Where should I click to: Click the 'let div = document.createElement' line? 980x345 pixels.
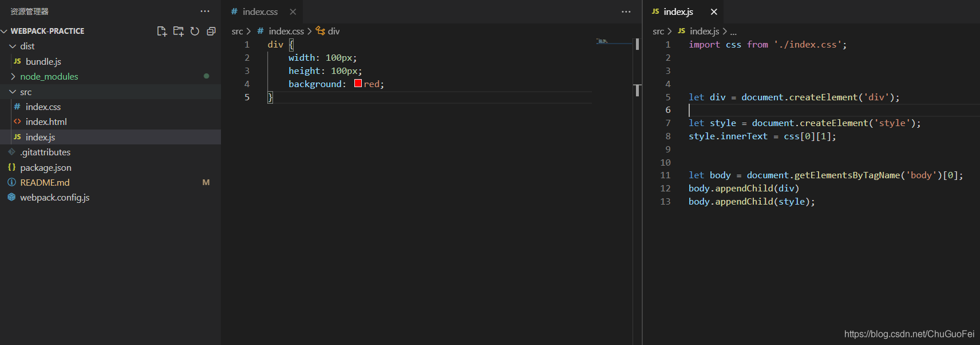click(794, 97)
